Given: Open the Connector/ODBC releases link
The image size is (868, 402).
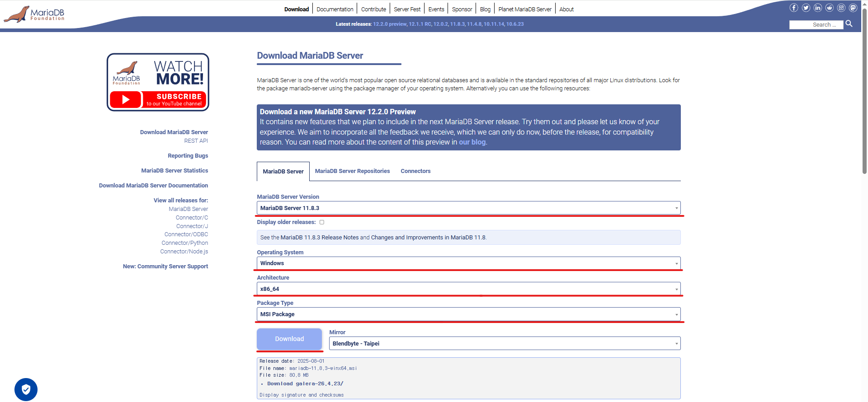Looking at the screenshot, I should (186, 234).
